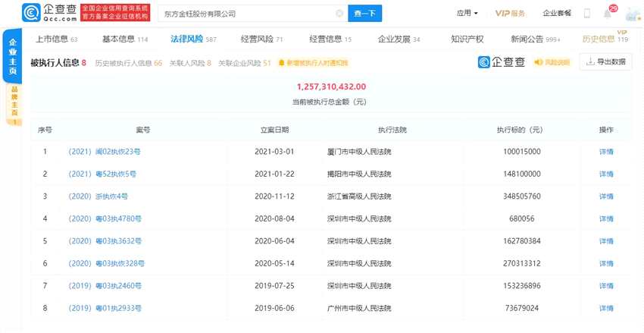
Task: Clear the search field with X icon
Action: pos(339,14)
